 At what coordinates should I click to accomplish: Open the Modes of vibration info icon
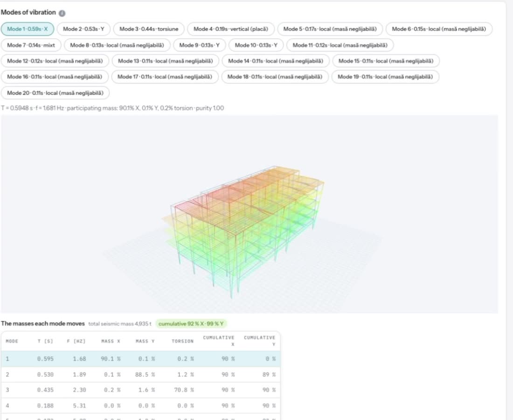click(62, 13)
